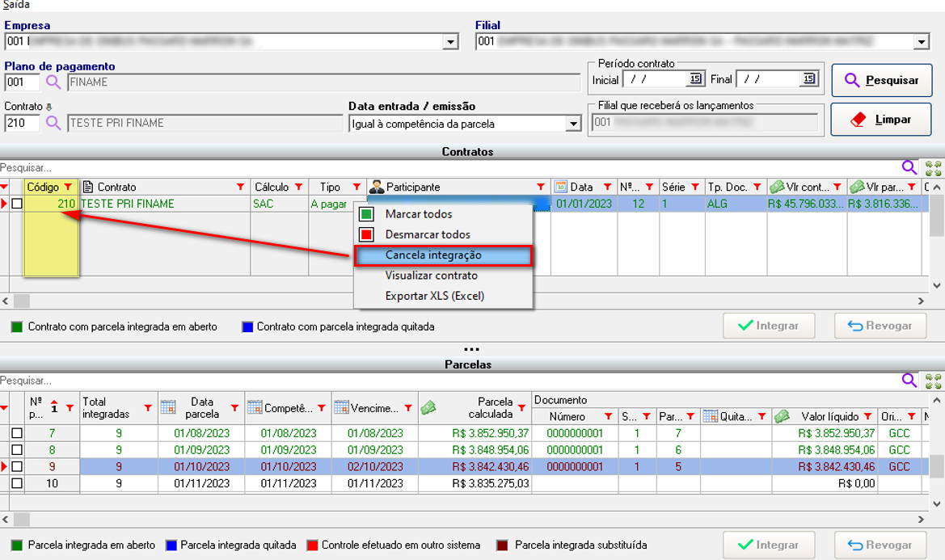Image resolution: width=945 pixels, height=560 pixels.
Task: Filter the Tipo column
Action: pyautogui.click(x=356, y=187)
